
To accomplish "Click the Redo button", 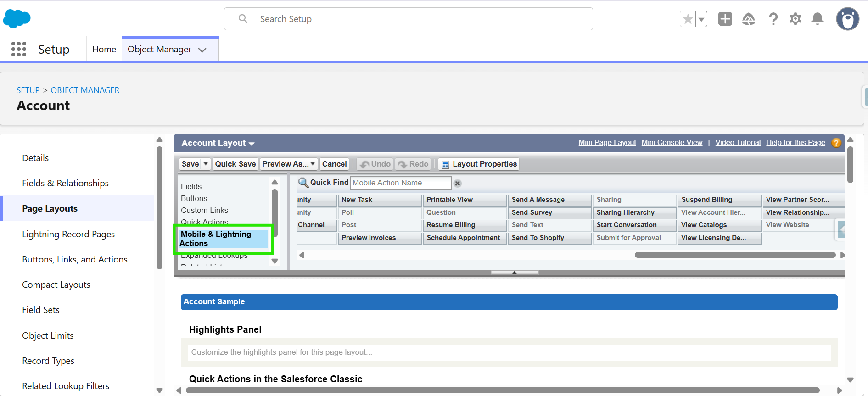I will [x=413, y=164].
